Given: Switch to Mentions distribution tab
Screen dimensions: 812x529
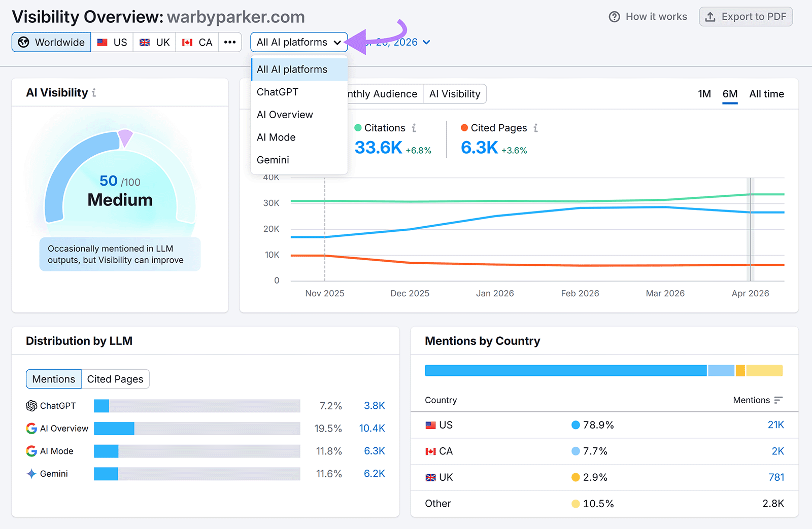Looking at the screenshot, I should (54, 379).
